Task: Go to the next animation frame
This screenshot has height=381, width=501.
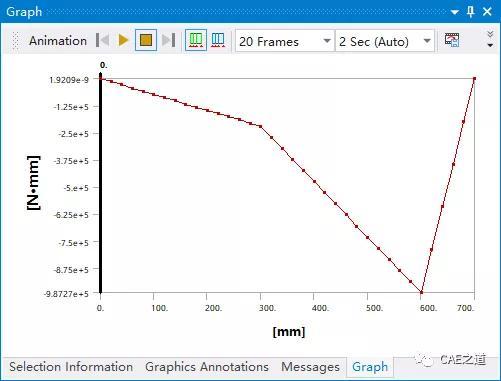Action: click(x=168, y=41)
